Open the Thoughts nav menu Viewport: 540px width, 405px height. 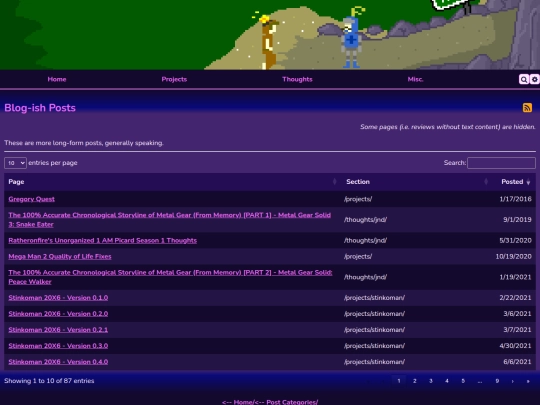point(297,79)
